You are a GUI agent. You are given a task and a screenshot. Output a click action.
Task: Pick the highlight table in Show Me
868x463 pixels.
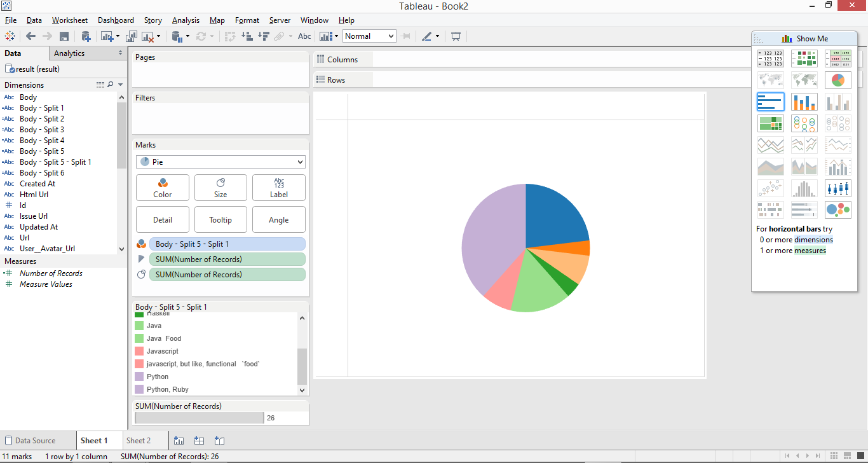tap(838, 59)
